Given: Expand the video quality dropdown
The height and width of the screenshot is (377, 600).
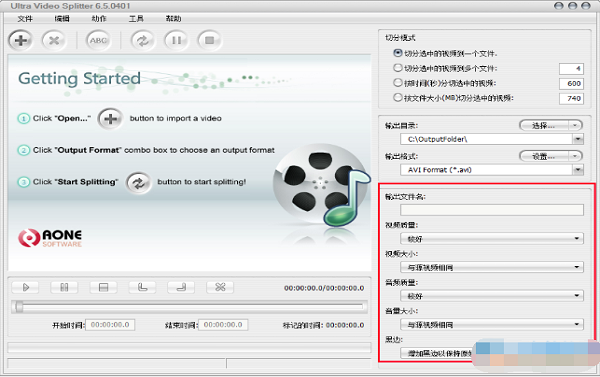Looking at the screenshot, I should [x=492, y=239].
